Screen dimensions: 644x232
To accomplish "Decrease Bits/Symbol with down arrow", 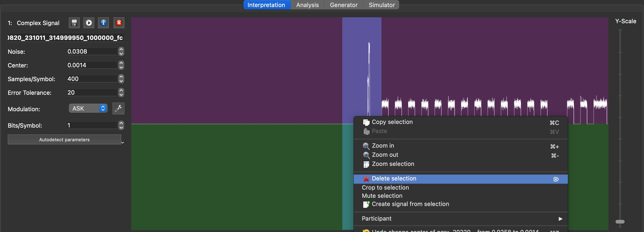I will 121,127.
